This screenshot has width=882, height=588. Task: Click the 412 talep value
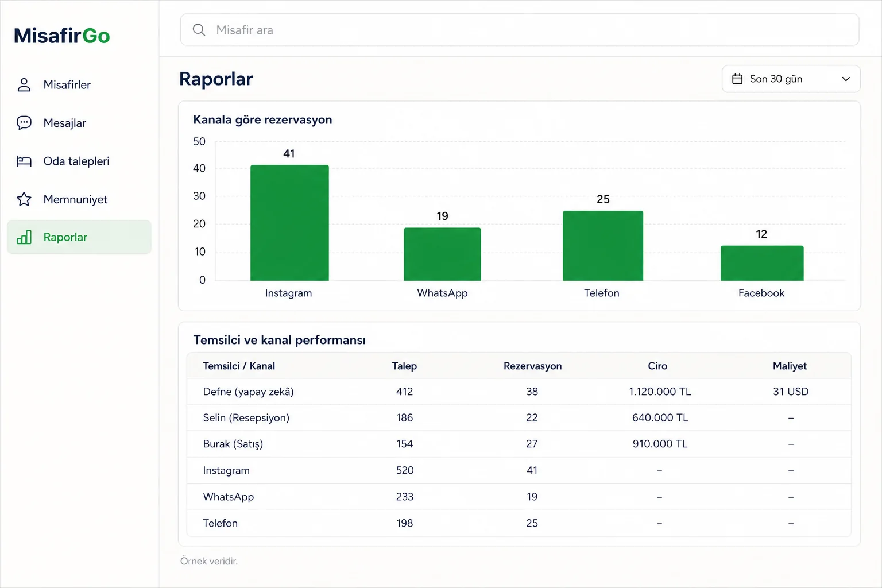pos(404,392)
